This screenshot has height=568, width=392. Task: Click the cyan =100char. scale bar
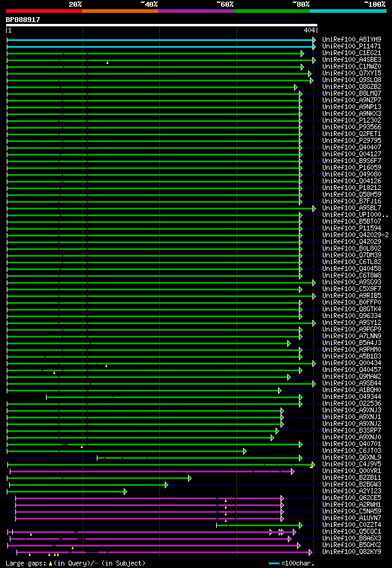pos(274,563)
